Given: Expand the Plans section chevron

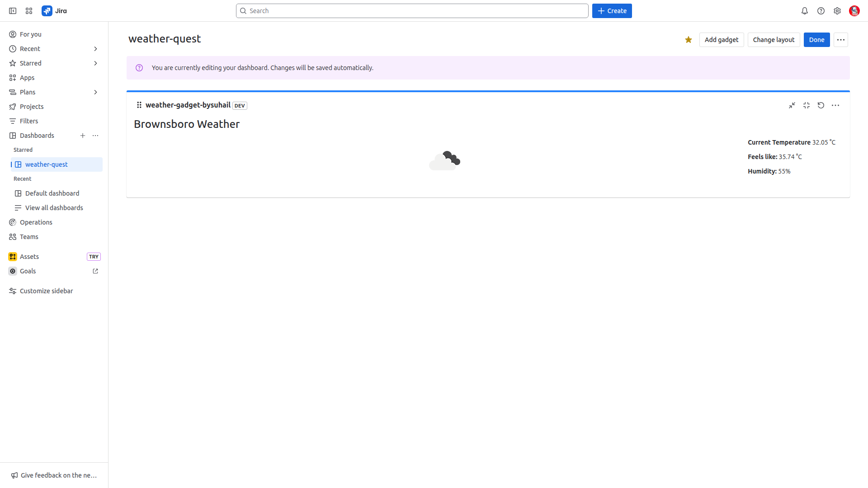Looking at the screenshot, I should (x=95, y=92).
